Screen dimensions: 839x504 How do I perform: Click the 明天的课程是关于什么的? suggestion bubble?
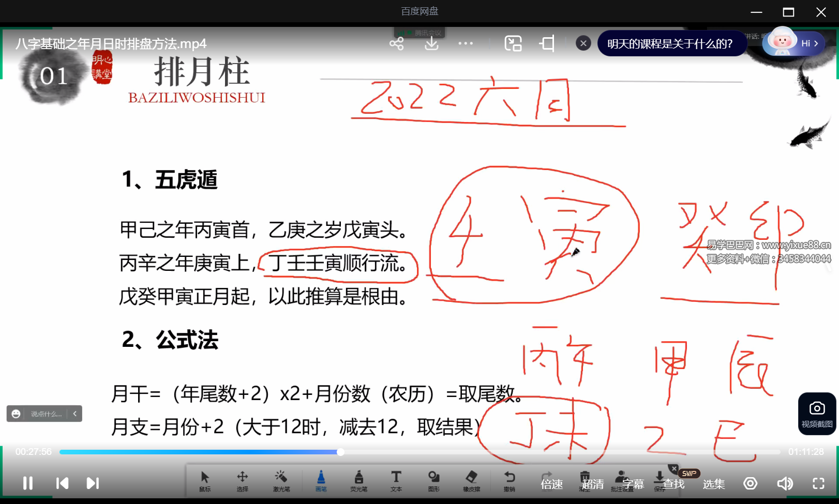[670, 43]
